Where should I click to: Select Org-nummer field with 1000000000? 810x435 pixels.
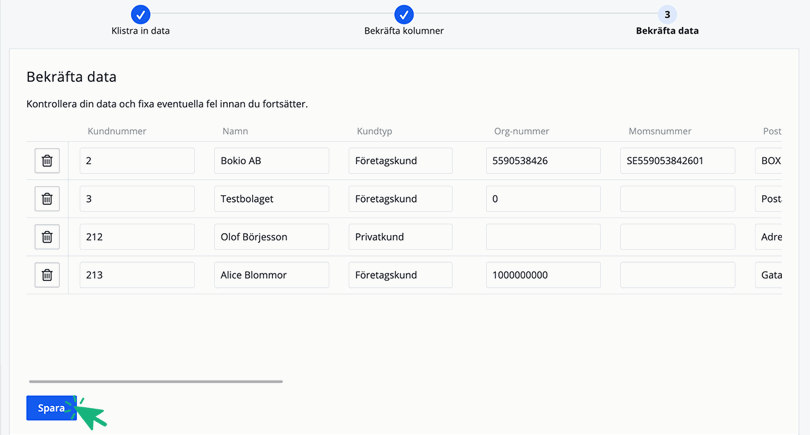pos(543,275)
